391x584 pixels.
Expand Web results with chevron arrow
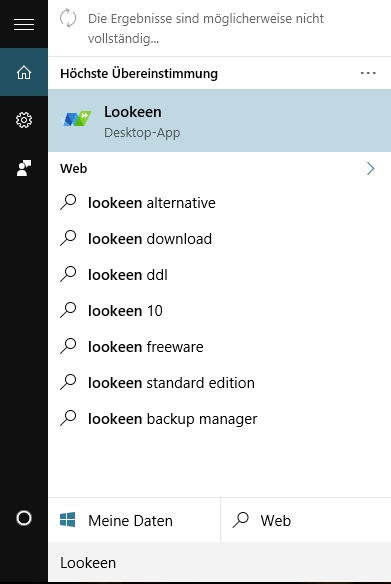tap(370, 168)
